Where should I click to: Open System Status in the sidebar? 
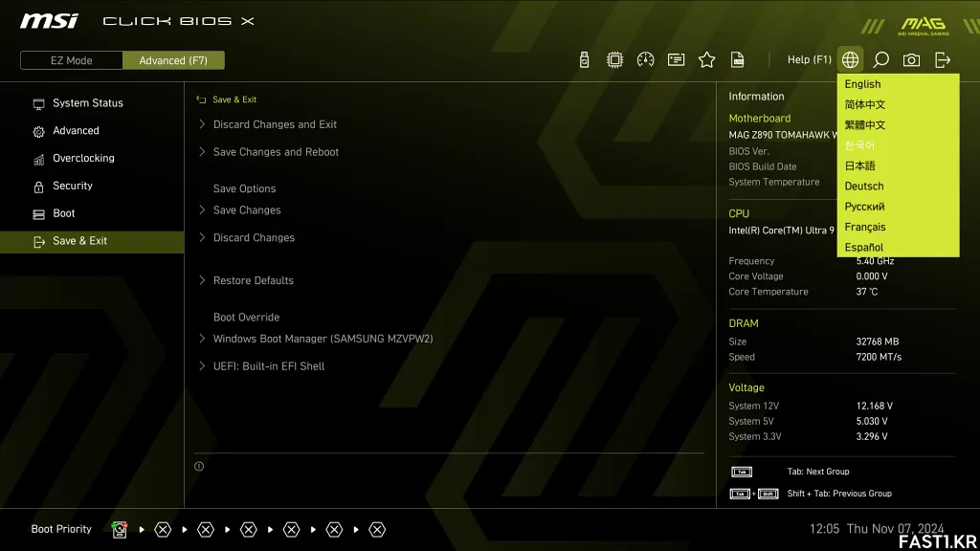click(x=92, y=103)
